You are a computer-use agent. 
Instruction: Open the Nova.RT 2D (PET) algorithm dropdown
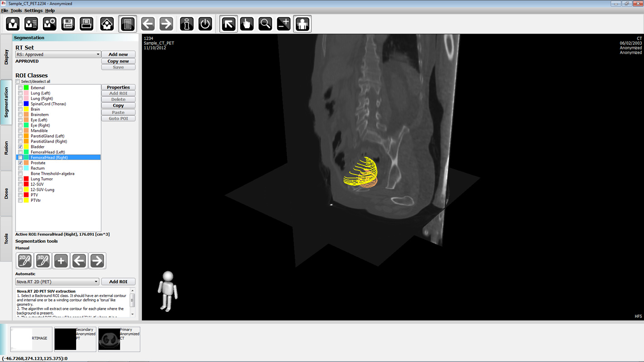57,281
